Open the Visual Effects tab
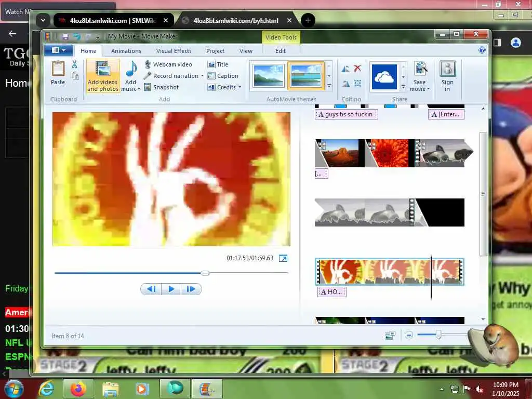The height and width of the screenshot is (399, 532). tap(174, 51)
